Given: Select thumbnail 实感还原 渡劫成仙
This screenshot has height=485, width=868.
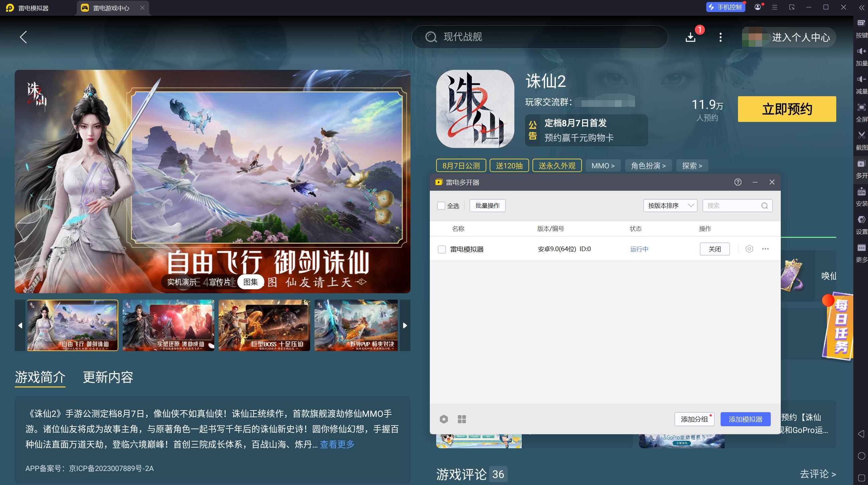Looking at the screenshot, I should (168, 325).
